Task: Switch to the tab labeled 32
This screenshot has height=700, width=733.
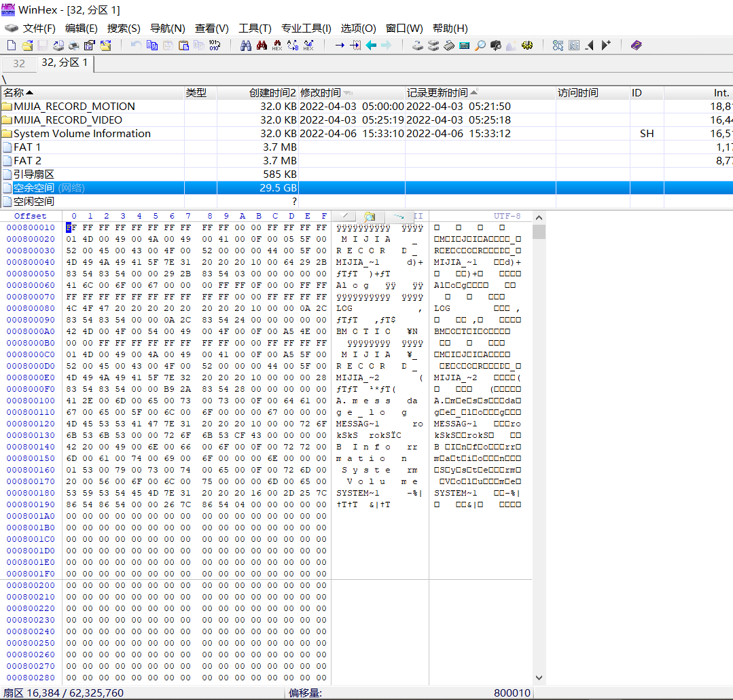Action: coord(19,64)
